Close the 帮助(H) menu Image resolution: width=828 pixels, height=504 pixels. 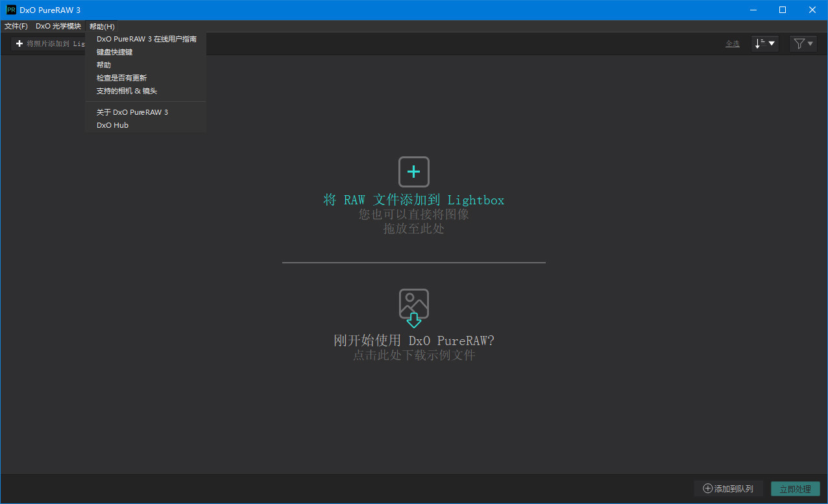tap(102, 27)
